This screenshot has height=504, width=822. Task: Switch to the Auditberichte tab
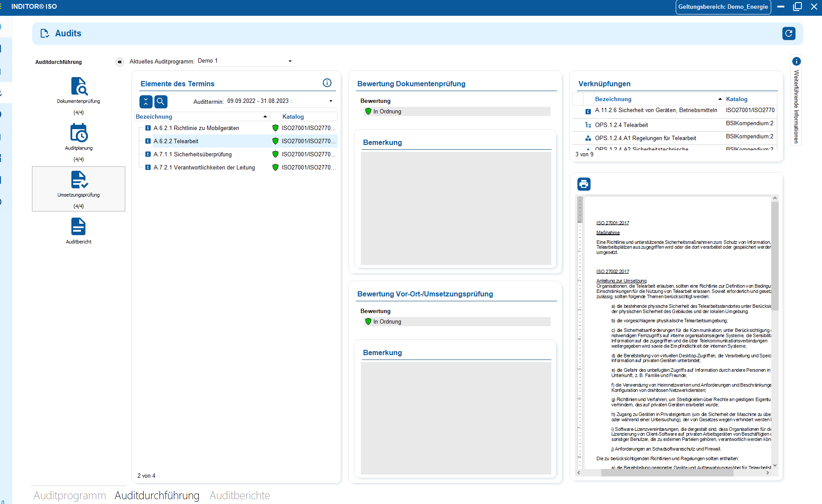pos(240,495)
